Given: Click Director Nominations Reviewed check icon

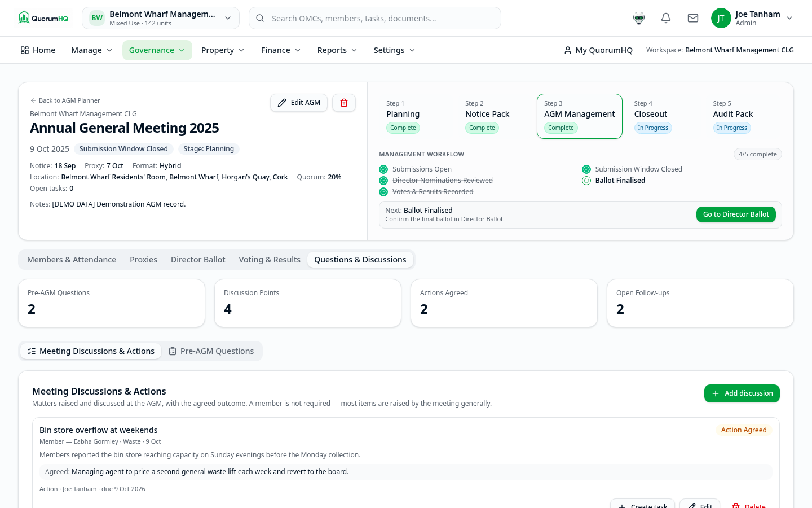Looking at the screenshot, I should (383, 181).
